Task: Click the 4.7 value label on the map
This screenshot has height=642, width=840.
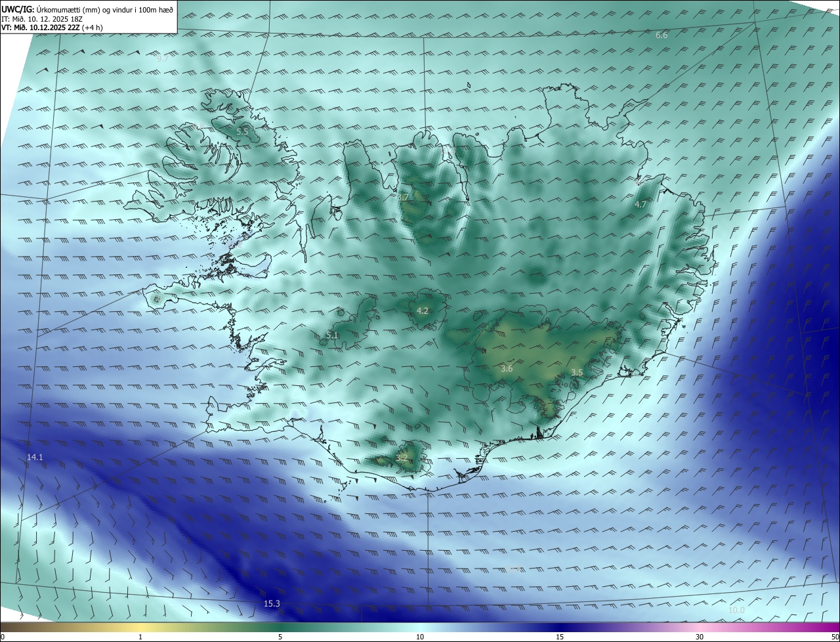Action: 640,205
